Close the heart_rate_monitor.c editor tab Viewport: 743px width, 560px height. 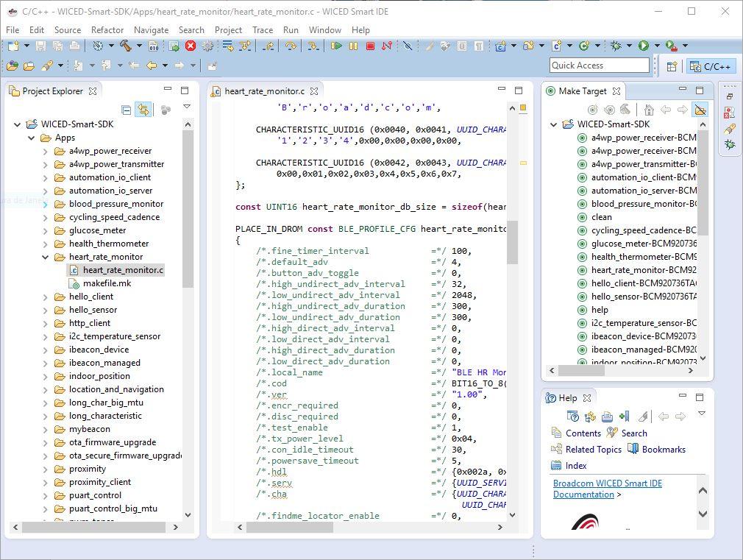(x=314, y=91)
